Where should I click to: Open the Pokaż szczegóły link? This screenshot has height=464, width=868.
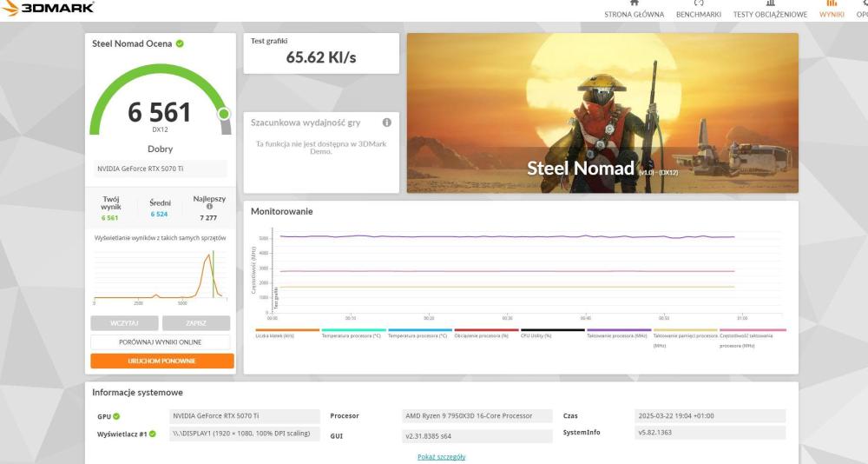441,457
